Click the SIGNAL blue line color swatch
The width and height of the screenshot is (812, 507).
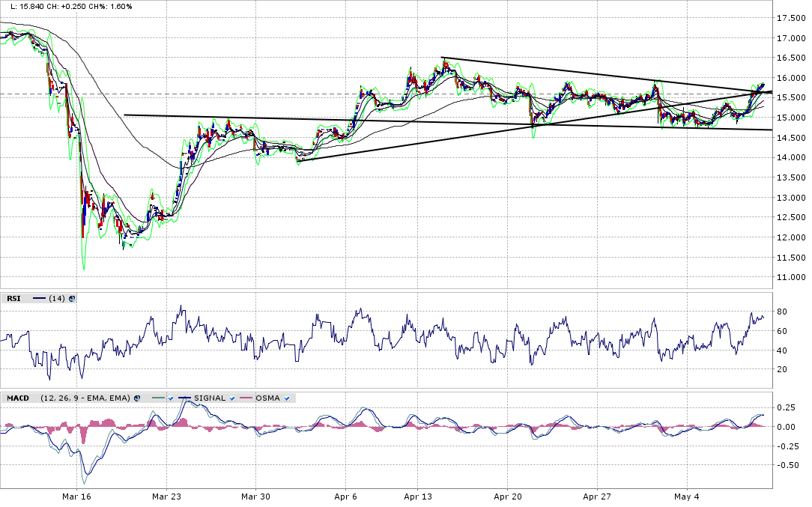[184, 398]
